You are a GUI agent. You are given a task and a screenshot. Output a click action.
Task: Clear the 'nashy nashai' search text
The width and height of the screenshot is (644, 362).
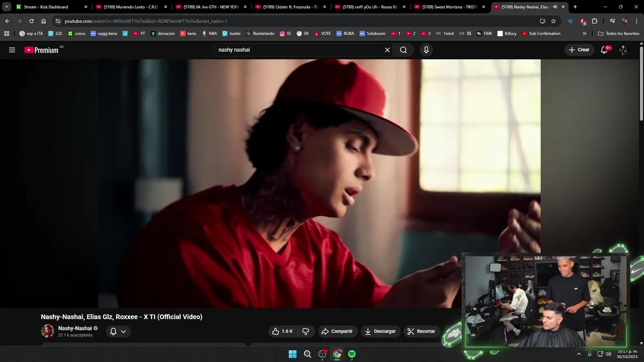pyautogui.click(x=387, y=50)
